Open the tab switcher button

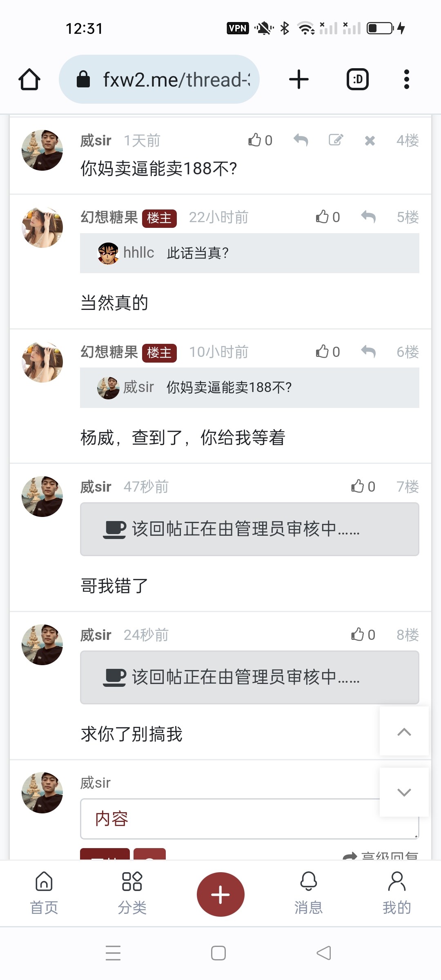click(x=358, y=79)
